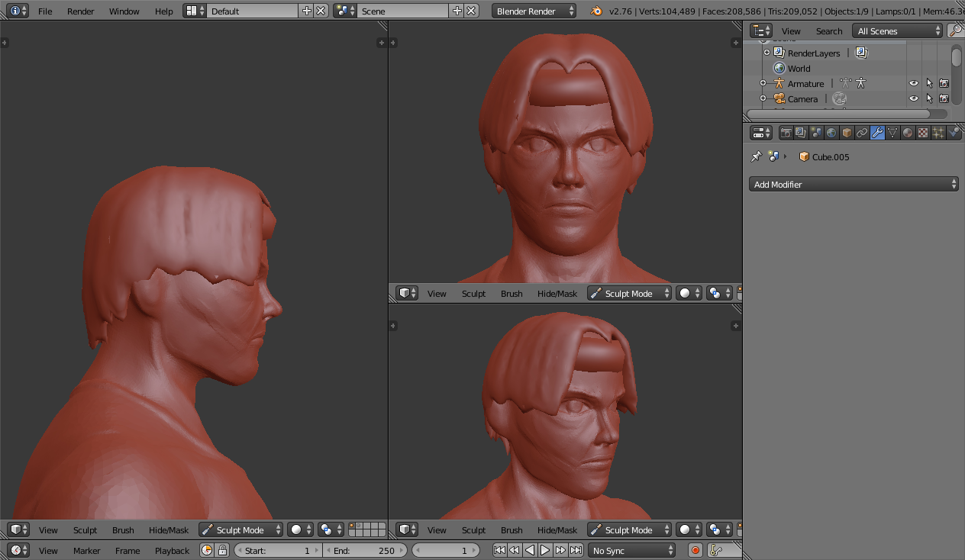The height and width of the screenshot is (560, 965).
Task: Click the scene icon next to pin
Action: point(773,156)
